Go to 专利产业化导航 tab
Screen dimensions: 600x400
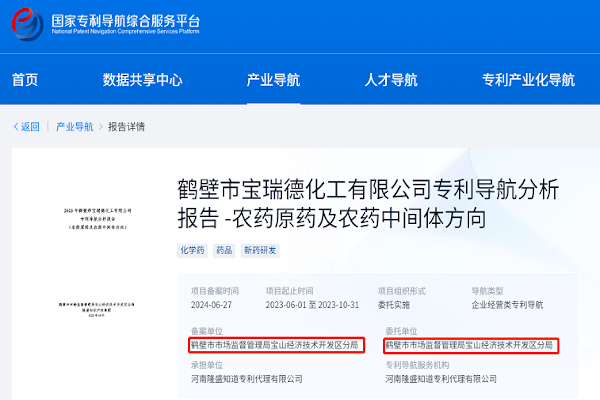528,80
